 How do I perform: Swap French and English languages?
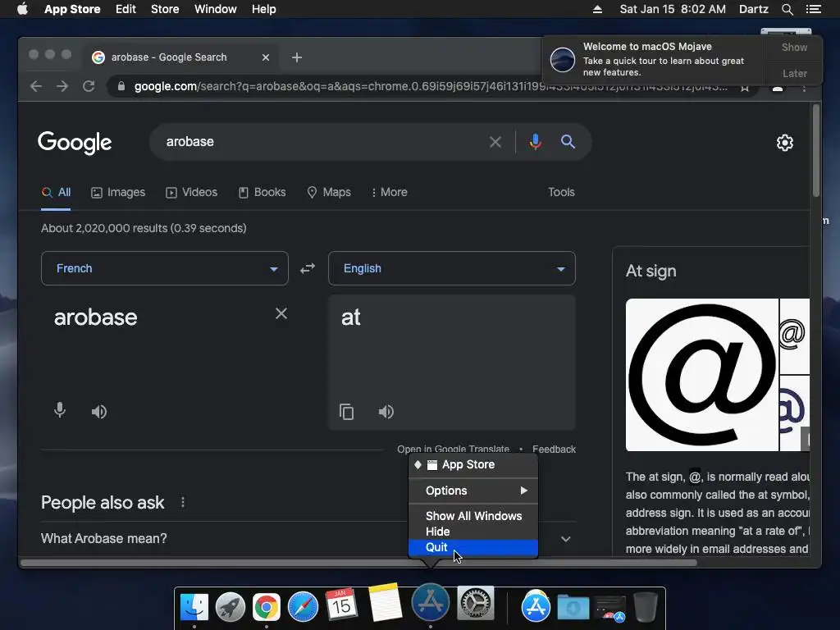[308, 268]
